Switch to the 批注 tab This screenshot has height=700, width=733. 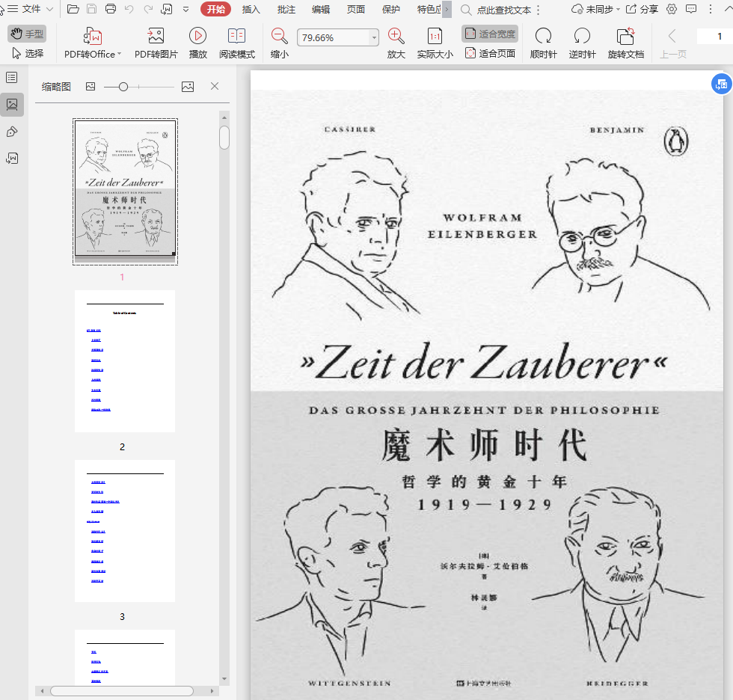(x=286, y=9)
